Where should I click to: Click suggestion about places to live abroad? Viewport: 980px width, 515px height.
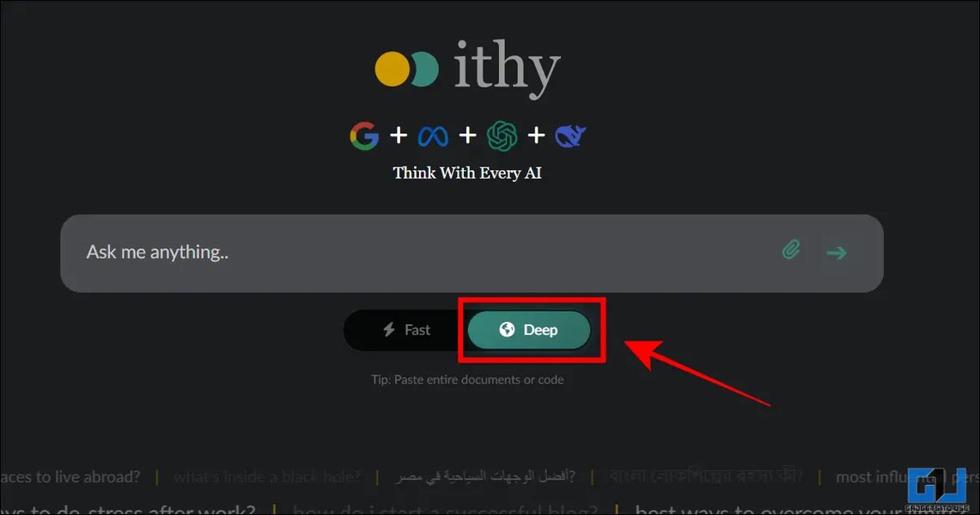[70, 477]
